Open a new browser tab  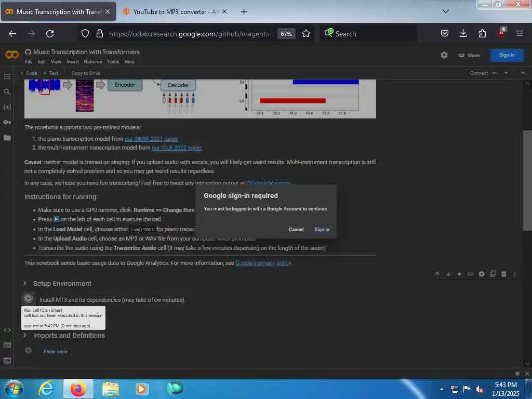click(x=244, y=12)
